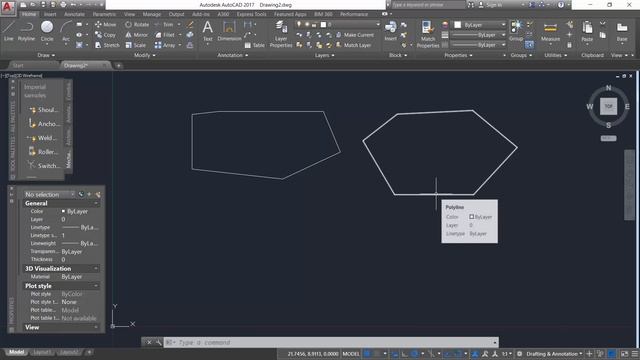Image resolution: width=640 pixels, height=360 pixels.
Task: Click the Array tool
Action: click(x=165, y=45)
